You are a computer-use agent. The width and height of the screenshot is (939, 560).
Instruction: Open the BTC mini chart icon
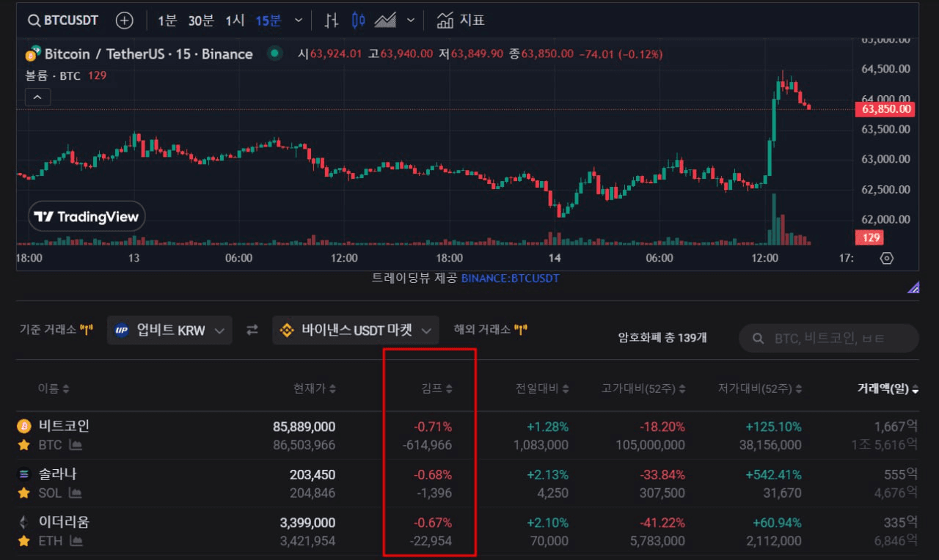75,445
